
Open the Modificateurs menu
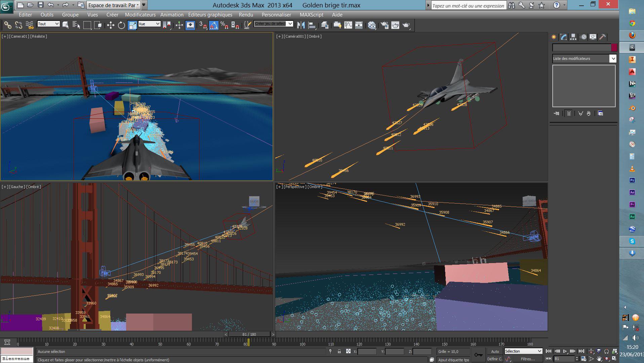[140, 15]
